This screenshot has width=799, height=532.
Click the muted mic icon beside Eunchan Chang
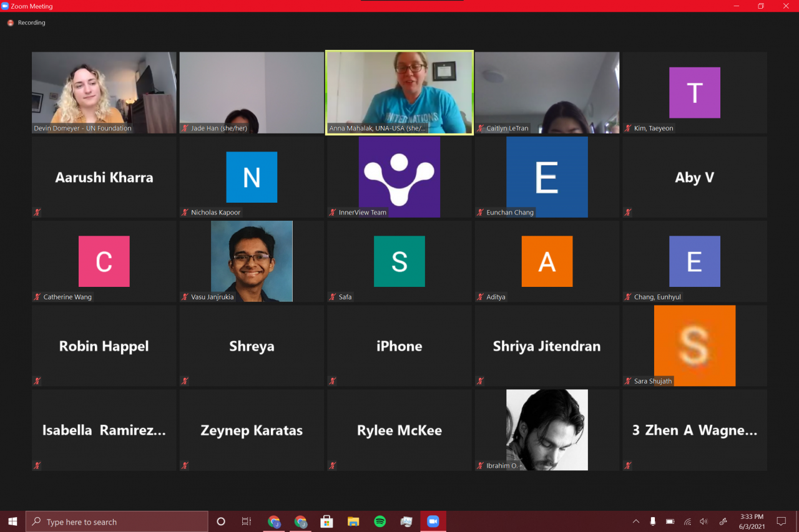[480, 212]
